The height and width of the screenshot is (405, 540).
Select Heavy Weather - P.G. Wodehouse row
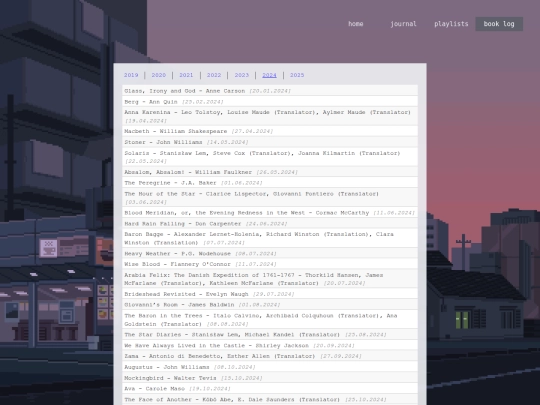[270, 253]
